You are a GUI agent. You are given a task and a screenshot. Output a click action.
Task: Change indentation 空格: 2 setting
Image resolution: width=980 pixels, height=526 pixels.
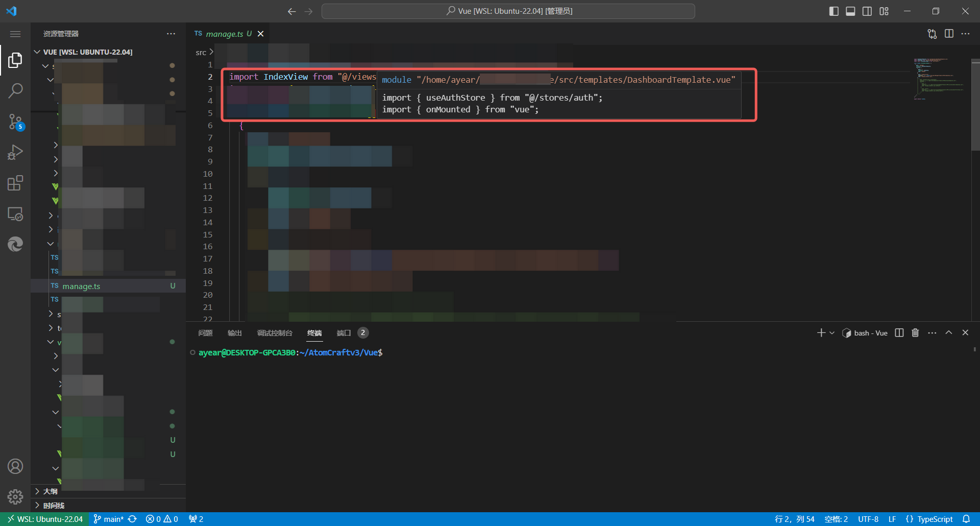coord(836,519)
